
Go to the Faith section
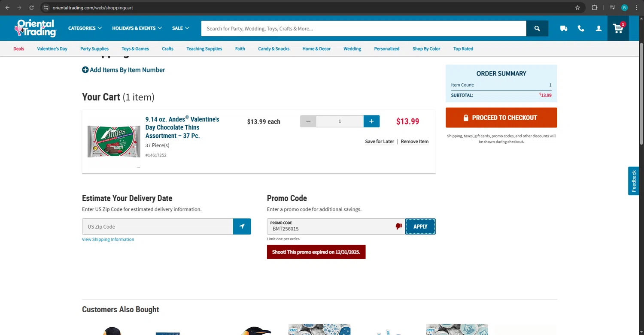pyautogui.click(x=240, y=48)
